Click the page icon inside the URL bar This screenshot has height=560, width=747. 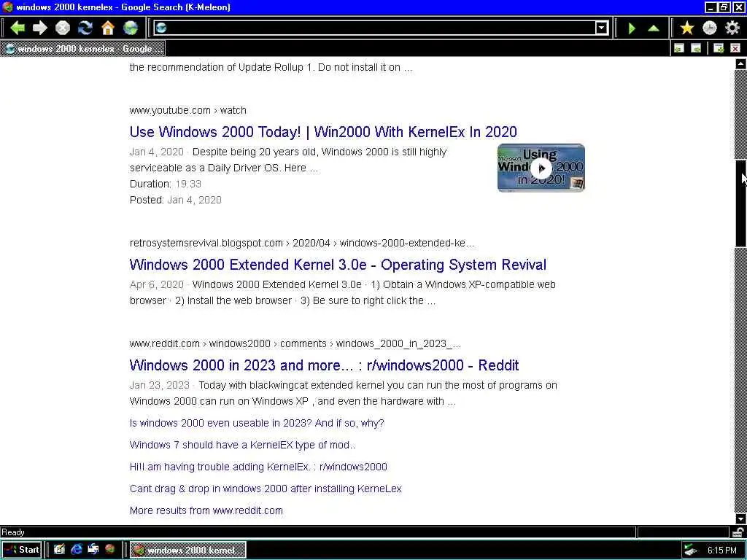pos(161,28)
